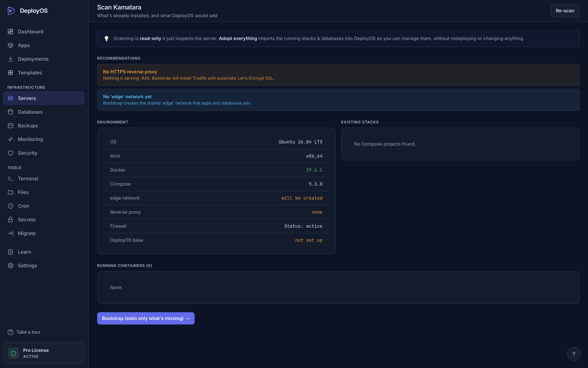Open the Security sidebar item

(43, 153)
